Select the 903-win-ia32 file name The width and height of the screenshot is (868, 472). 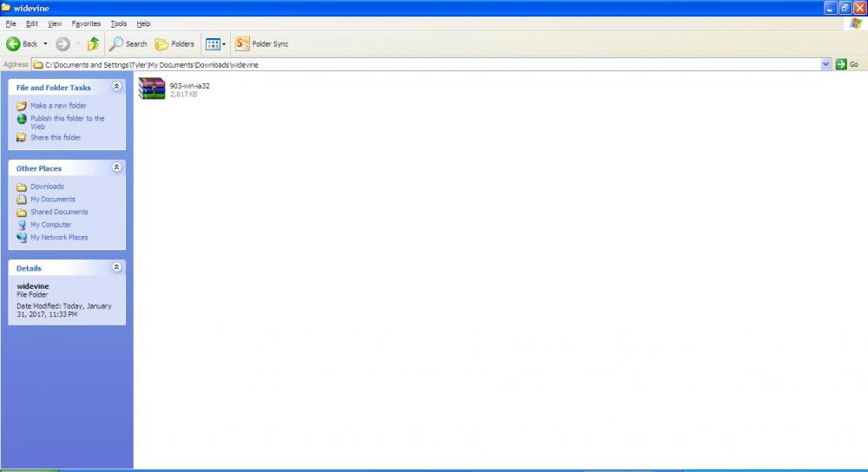click(189, 86)
